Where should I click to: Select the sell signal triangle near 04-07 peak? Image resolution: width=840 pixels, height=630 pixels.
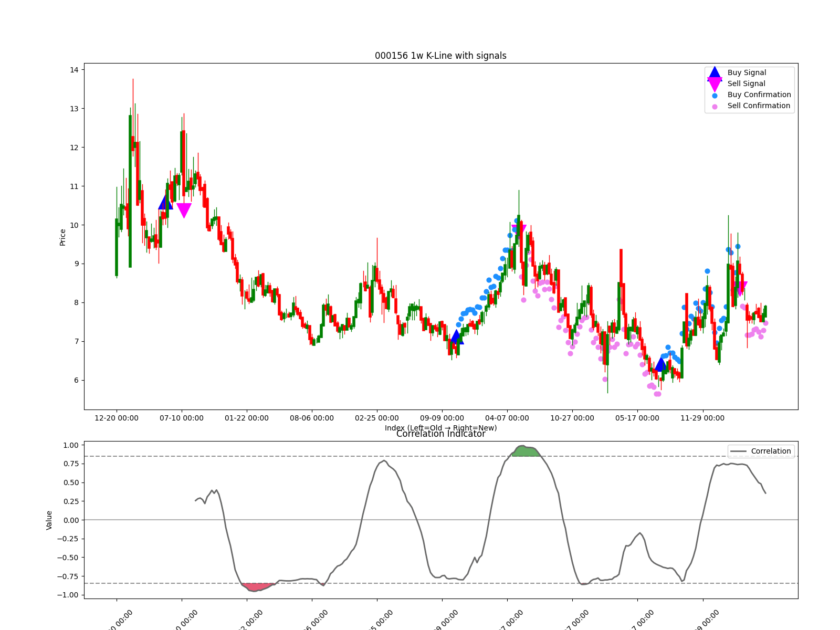tap(519, 230)
